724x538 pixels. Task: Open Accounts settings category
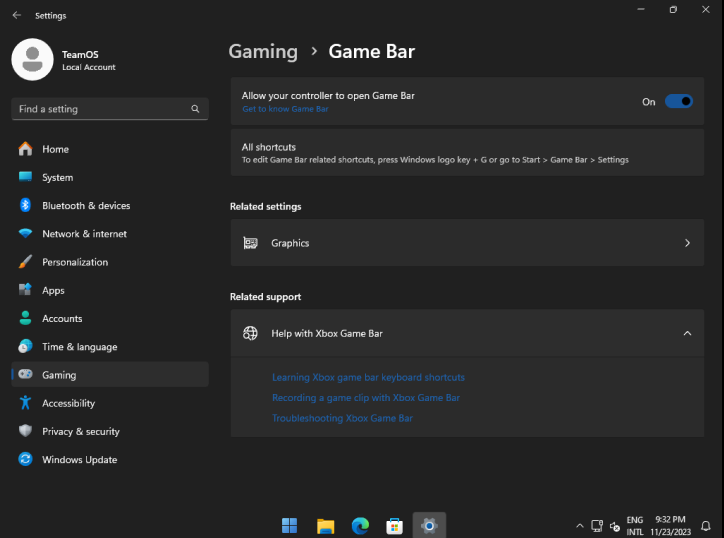pos(110,318)
